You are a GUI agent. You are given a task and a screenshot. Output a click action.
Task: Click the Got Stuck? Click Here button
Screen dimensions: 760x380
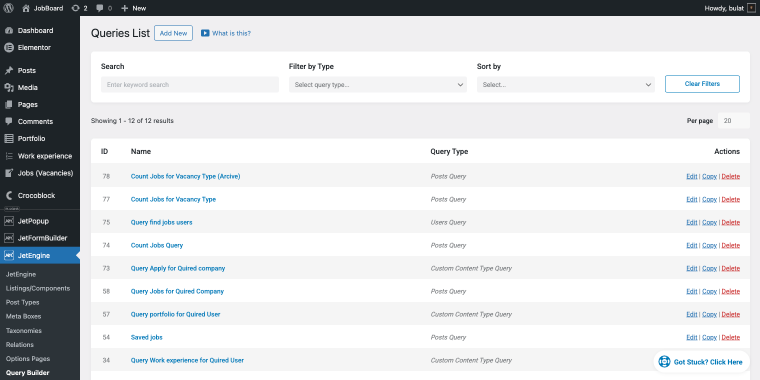701,362
